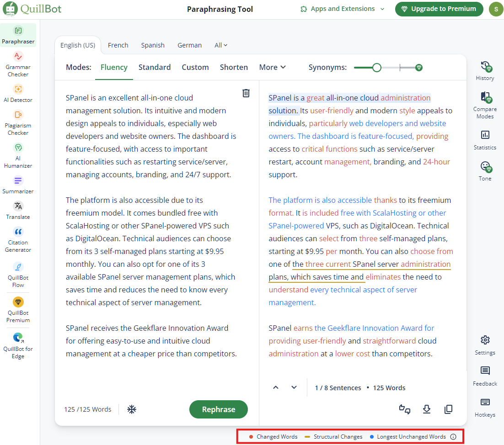
Task: Expand the More modes dropdown
Action: pyautogui.click(x=272, y=67)
